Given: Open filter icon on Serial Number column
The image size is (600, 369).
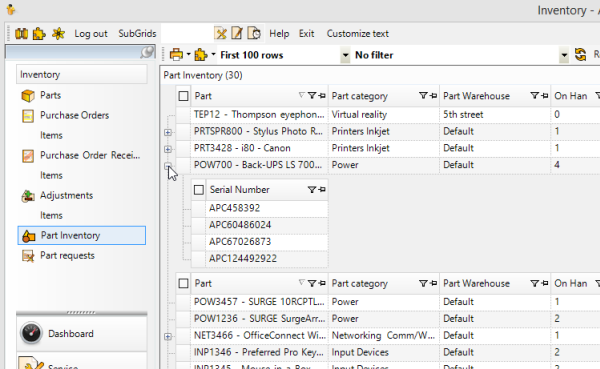Looking at the screenshot, I should [312, 189].
